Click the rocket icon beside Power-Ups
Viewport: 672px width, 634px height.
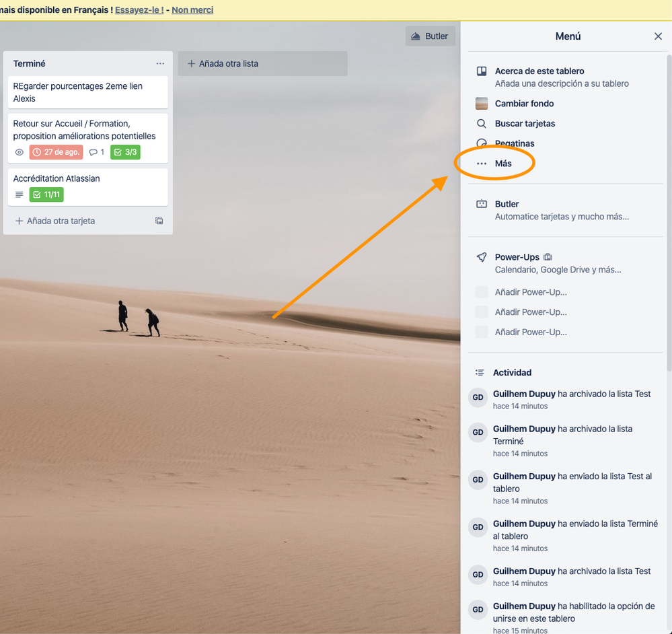point(481,257)
